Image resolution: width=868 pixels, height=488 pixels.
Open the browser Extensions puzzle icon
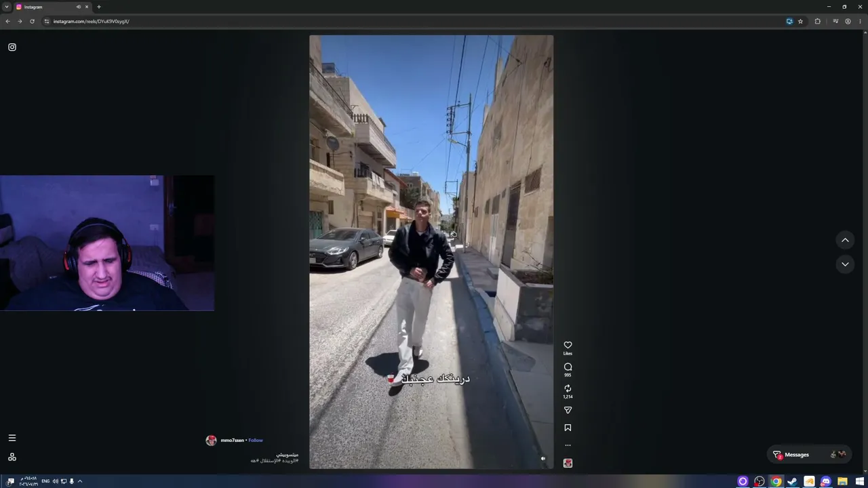point(818,21)
